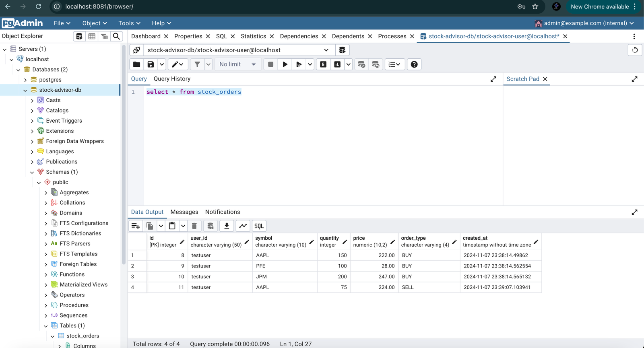Expand the postgres database node
This screenshot has height=348, width=644.
(25, 80)
